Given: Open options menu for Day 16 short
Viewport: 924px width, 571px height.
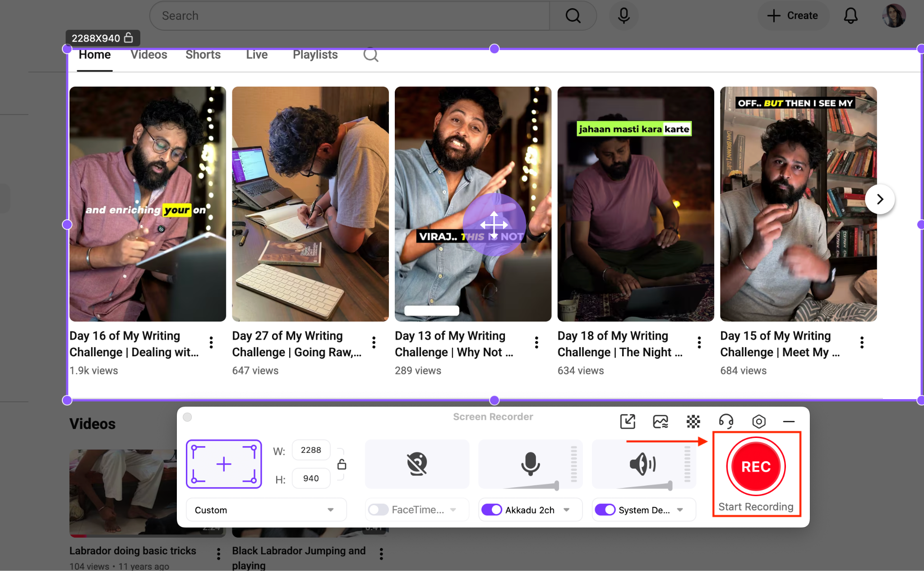Looking at the screenshot, I should 211,343.
